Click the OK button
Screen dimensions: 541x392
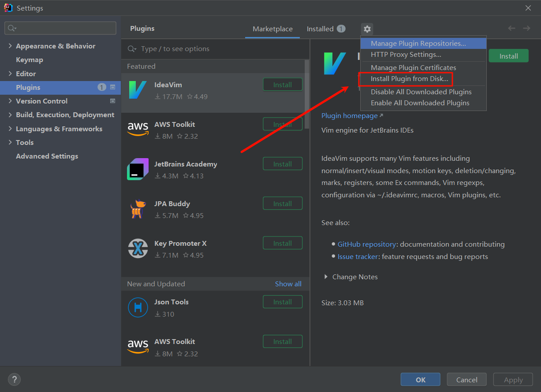[420, 380]
